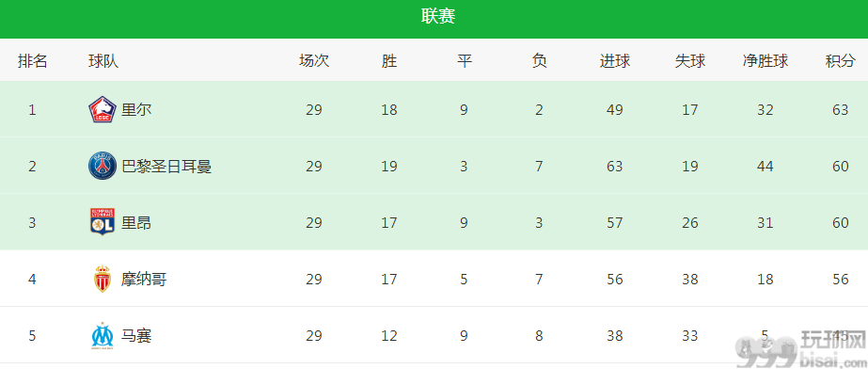The height and width of the screenshot is (369, 868).
Task: Click Lille's 63 points cell
Action: click(x=840, y=110)
